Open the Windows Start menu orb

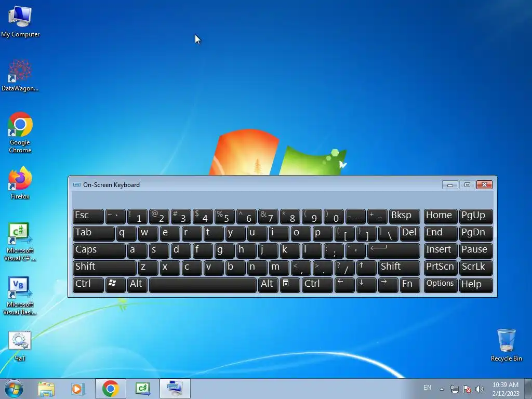14,389
